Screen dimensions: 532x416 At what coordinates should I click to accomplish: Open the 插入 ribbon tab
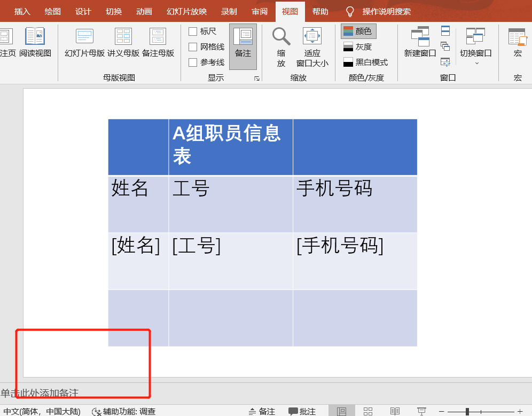click(22, 11)
